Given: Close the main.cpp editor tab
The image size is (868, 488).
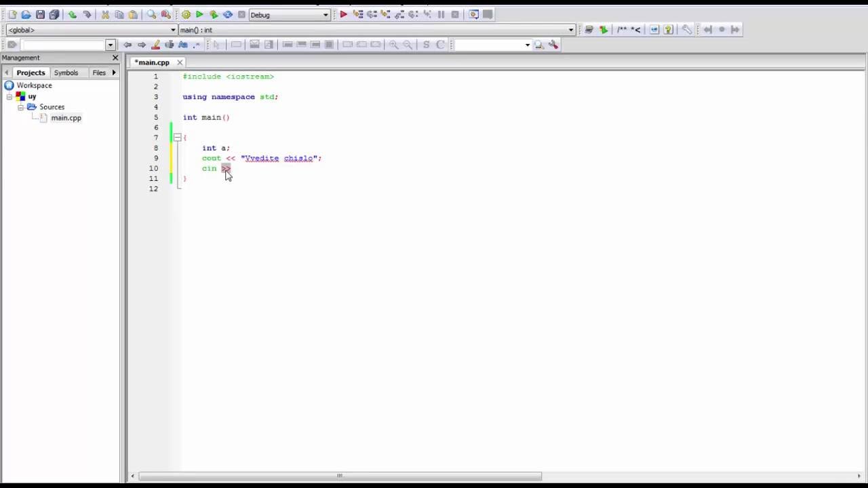Looking at the screenshot, I should coord(180,62).
